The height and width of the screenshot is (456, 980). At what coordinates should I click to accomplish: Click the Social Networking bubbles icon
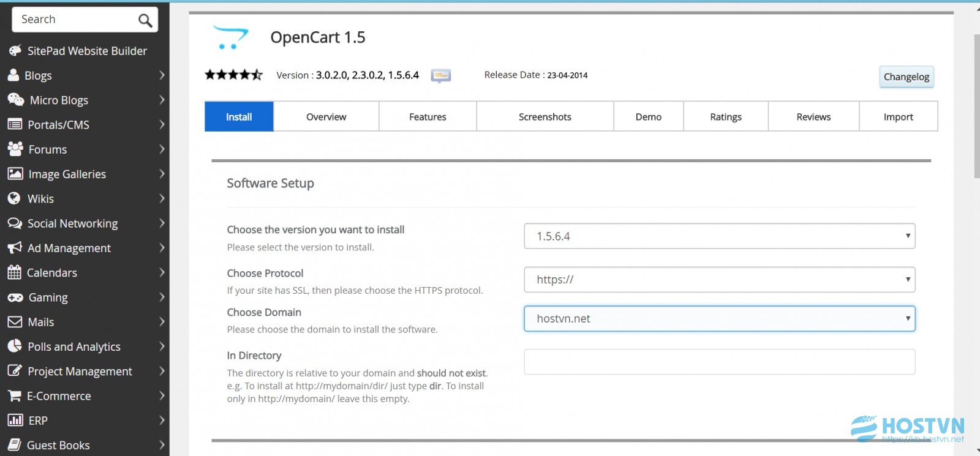click(x=15, y=223)
